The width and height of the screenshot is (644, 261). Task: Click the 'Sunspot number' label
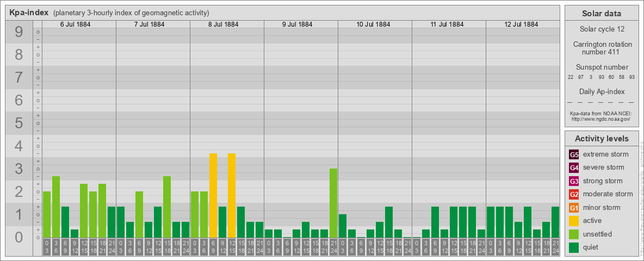[602, 67]
